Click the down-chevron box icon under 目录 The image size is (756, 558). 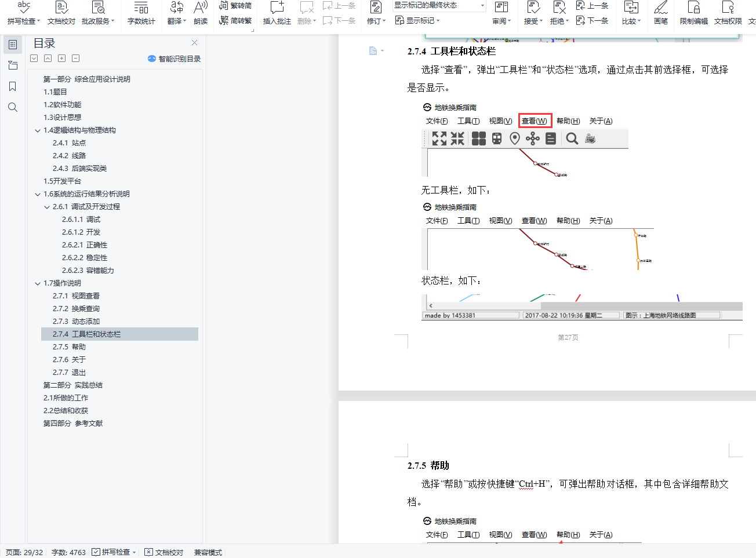(34, 59)
